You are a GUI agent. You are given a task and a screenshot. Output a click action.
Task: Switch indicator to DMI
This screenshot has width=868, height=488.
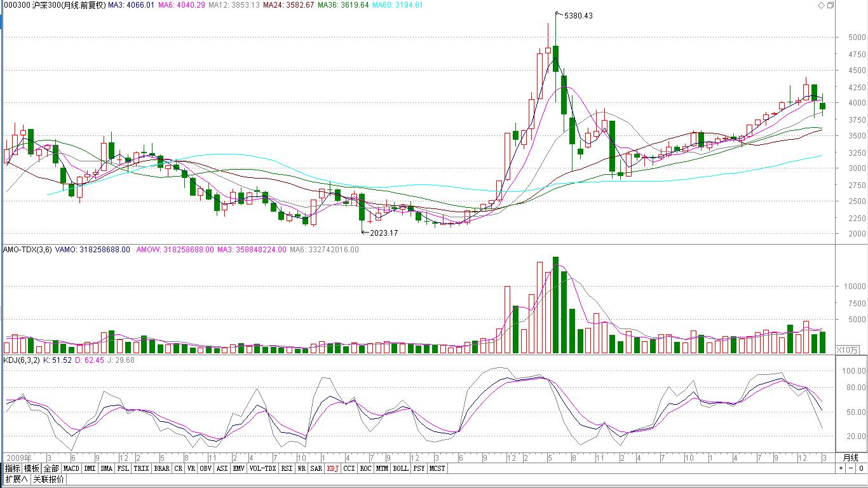[x=90, y=468]
